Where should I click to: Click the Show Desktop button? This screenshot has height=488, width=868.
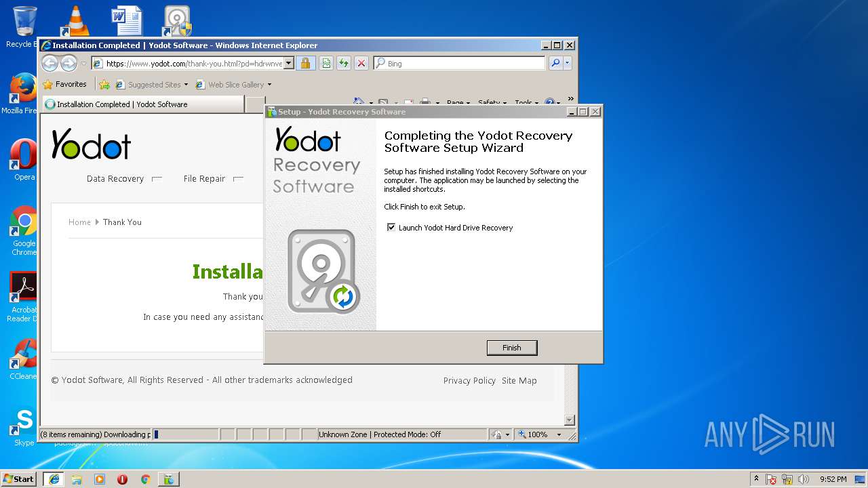(861, 479)
